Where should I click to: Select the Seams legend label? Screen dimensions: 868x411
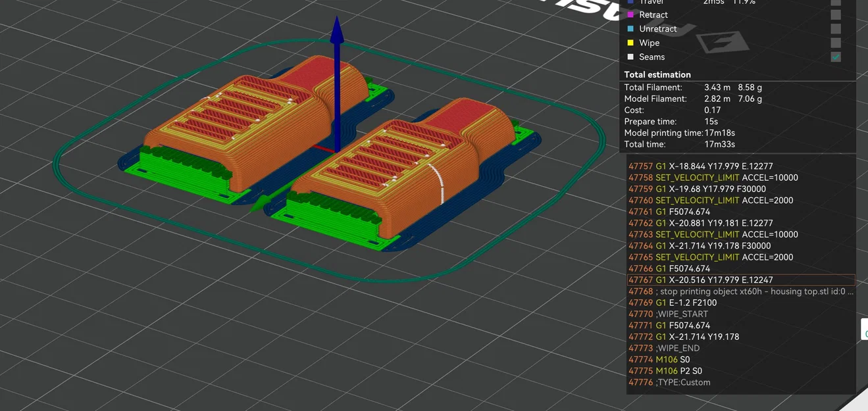point(651,57)
